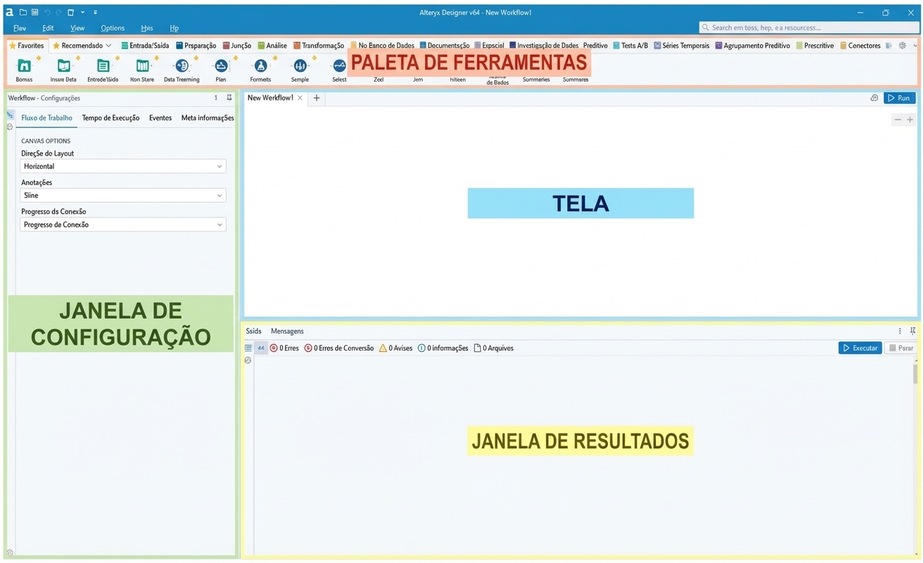
Task: Open results window three-dot options
Action: 899,331
